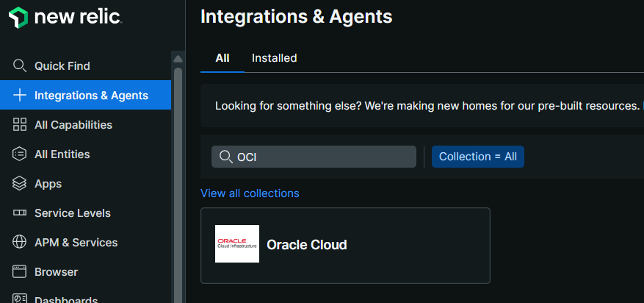Open the Browser monitoring section
Screen dimensions: 644x303
point(85,272)
